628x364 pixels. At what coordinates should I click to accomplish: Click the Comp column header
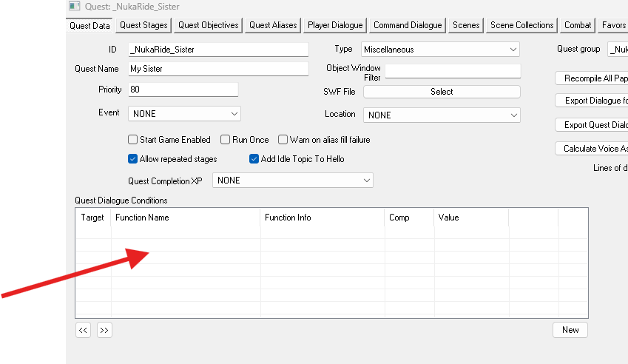coord(409,218)
